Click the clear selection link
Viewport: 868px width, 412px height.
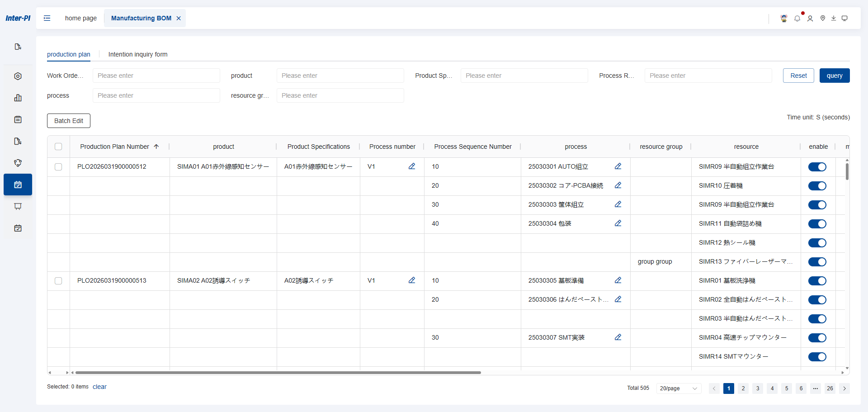(99, 387)
